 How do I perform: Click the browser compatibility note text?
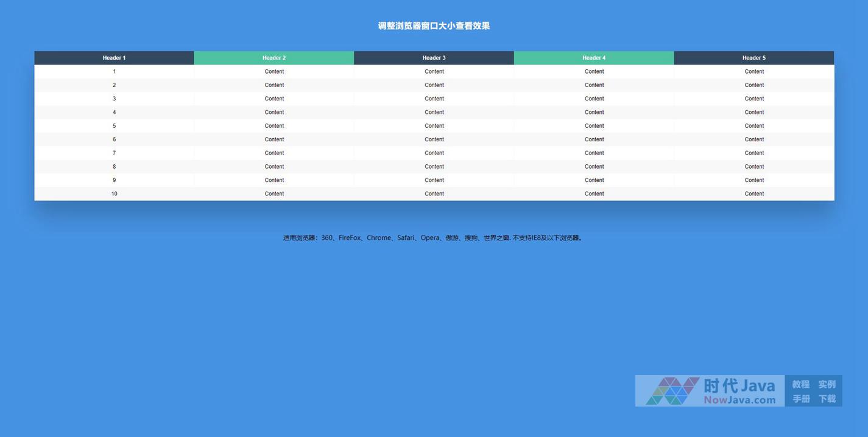pyautogui.click(x=433, y=238)
